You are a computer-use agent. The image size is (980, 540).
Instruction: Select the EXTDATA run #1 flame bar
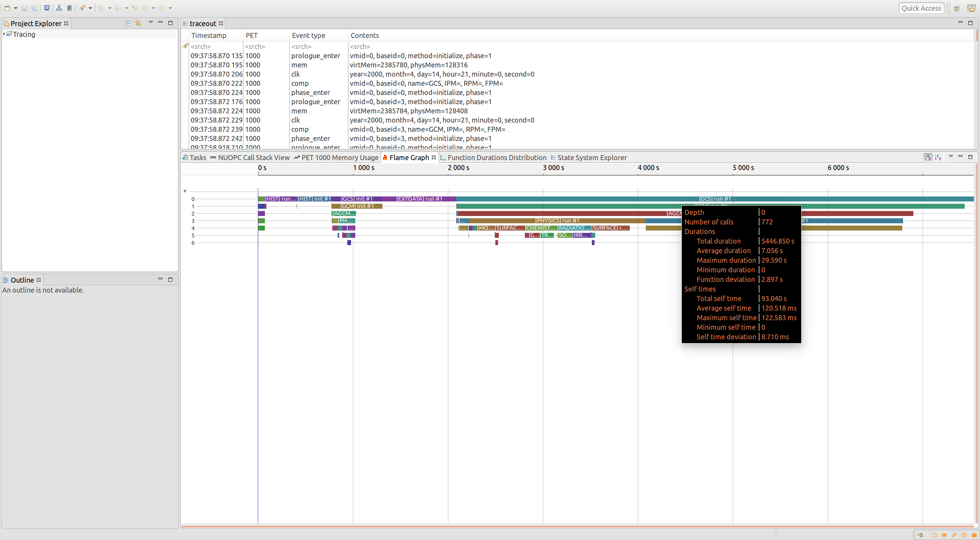point(420,199)
